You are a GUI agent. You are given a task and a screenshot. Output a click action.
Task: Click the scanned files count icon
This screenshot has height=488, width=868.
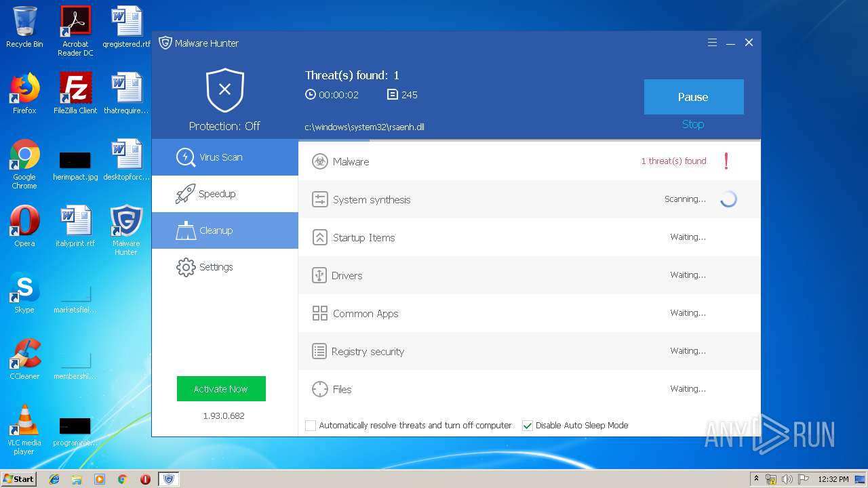(393, 95)
